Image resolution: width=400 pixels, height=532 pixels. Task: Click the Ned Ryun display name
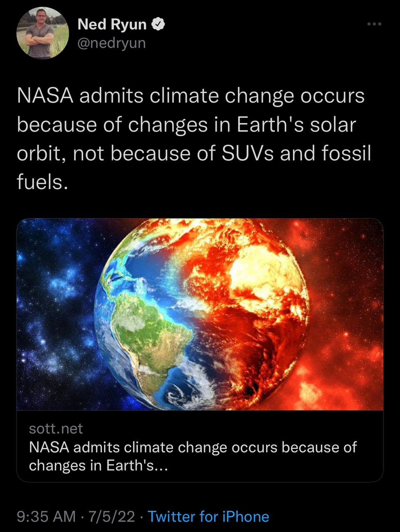click(x=112, y=25)
